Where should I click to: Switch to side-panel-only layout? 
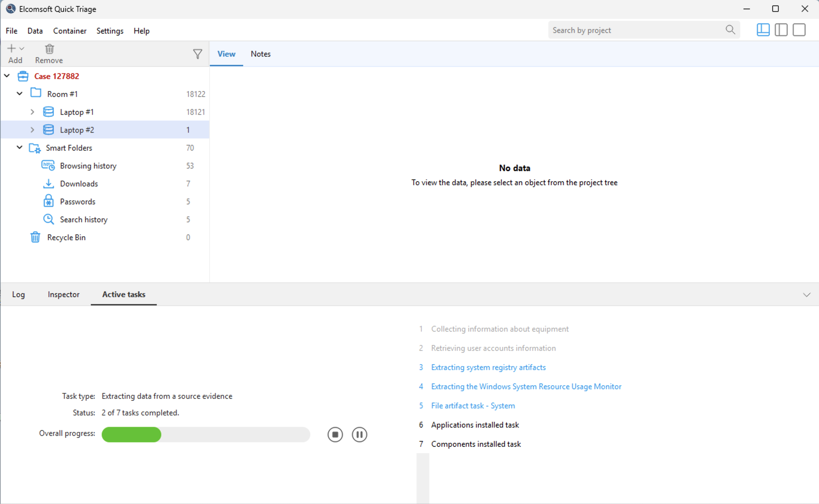point(781,30)
